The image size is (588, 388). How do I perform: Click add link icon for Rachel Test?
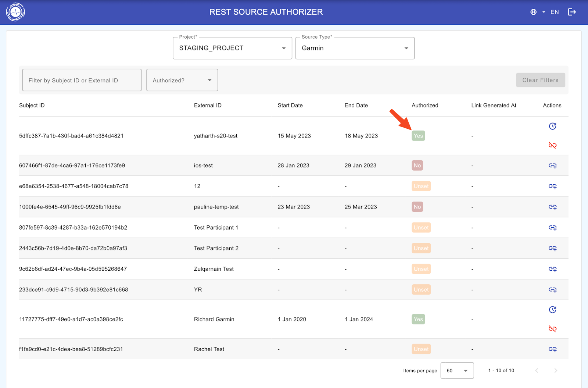(x=552, y=349)
